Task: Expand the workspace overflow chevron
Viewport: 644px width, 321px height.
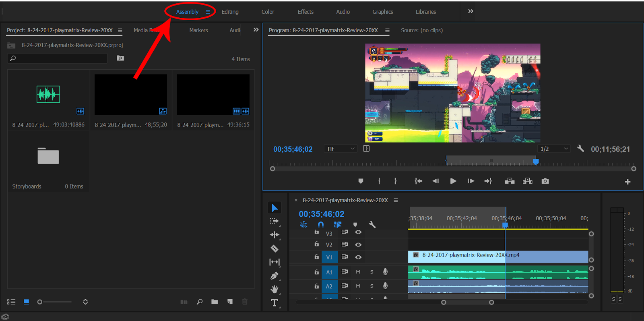Action: coord(471,11)
